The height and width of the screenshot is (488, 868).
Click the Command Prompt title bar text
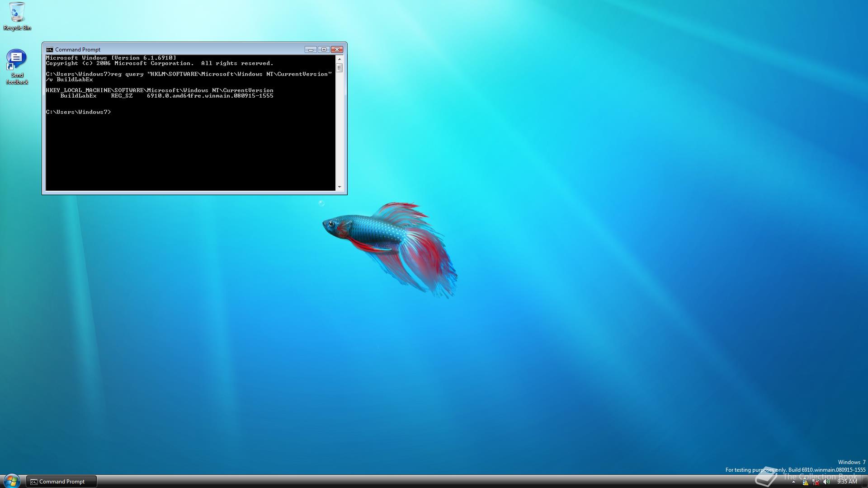coord(78,50)
